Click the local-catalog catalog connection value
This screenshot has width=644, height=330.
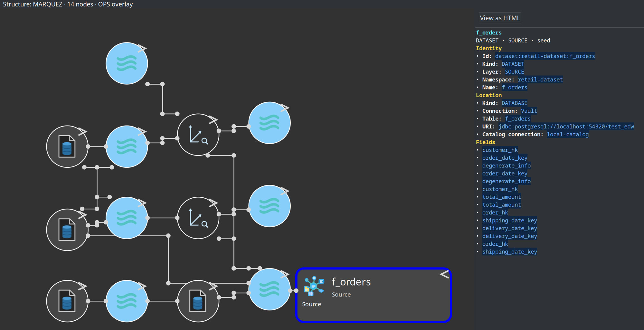pos(567,134)
